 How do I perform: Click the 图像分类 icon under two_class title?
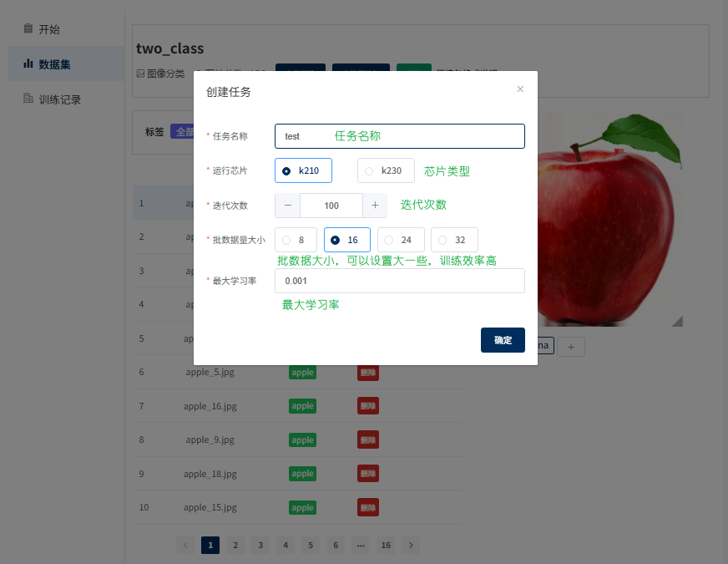[139, 73]
